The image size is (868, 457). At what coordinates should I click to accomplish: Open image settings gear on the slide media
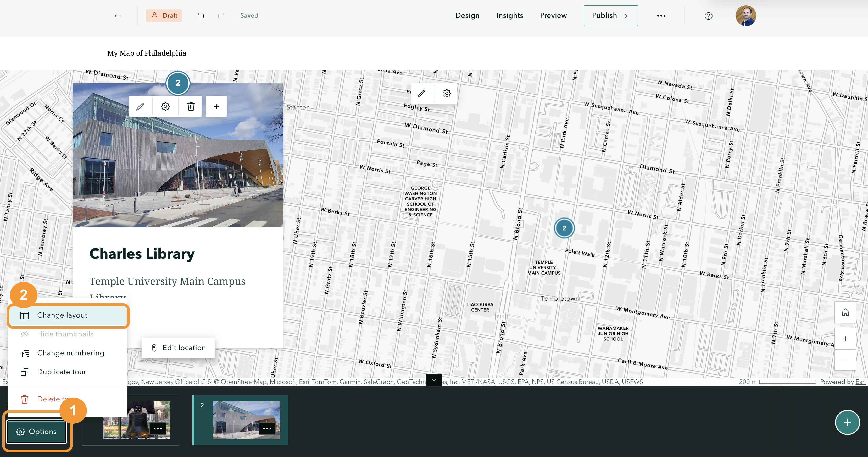pos(165,107)
